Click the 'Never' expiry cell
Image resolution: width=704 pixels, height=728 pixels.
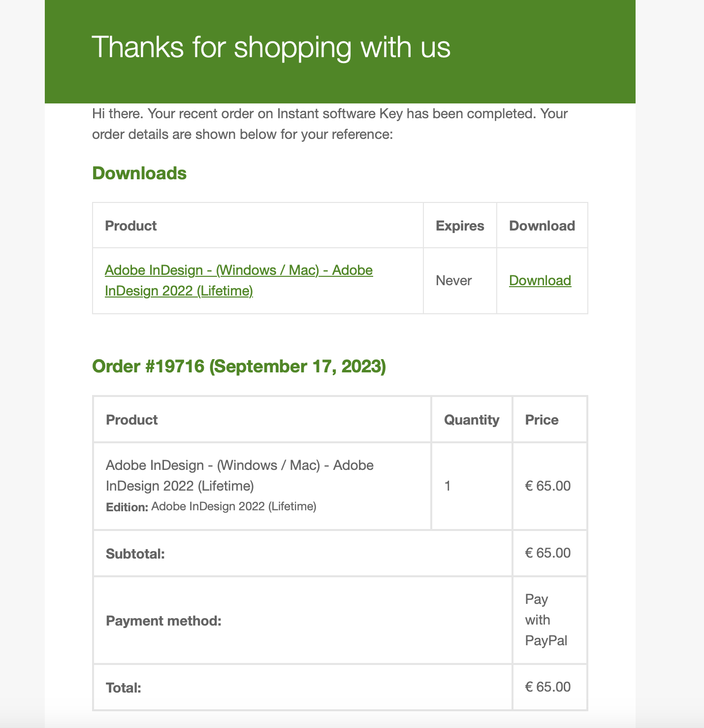coord(453,281)
